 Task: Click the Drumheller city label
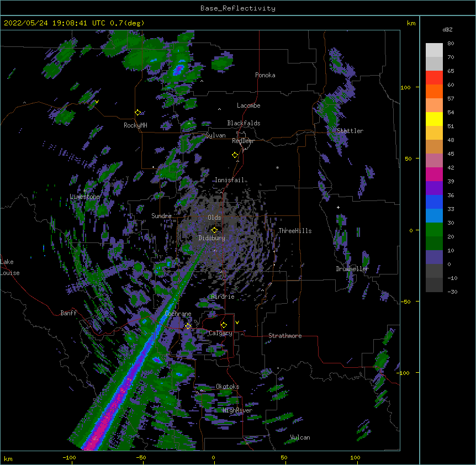coord(352,269)
